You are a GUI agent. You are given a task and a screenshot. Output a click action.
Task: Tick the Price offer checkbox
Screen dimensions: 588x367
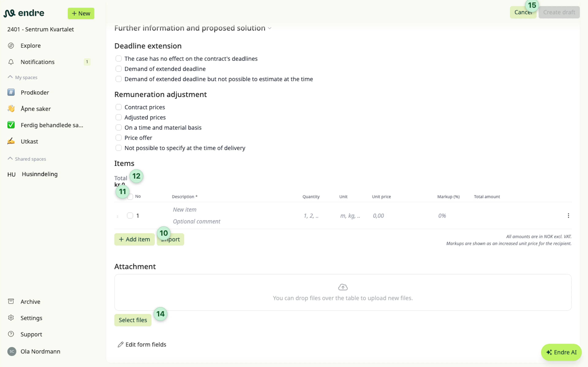point(119,138)
